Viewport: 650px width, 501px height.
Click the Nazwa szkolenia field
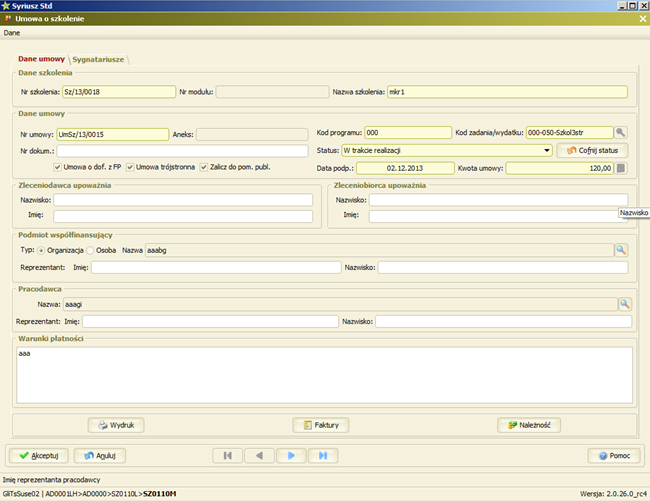click(507, 92)
